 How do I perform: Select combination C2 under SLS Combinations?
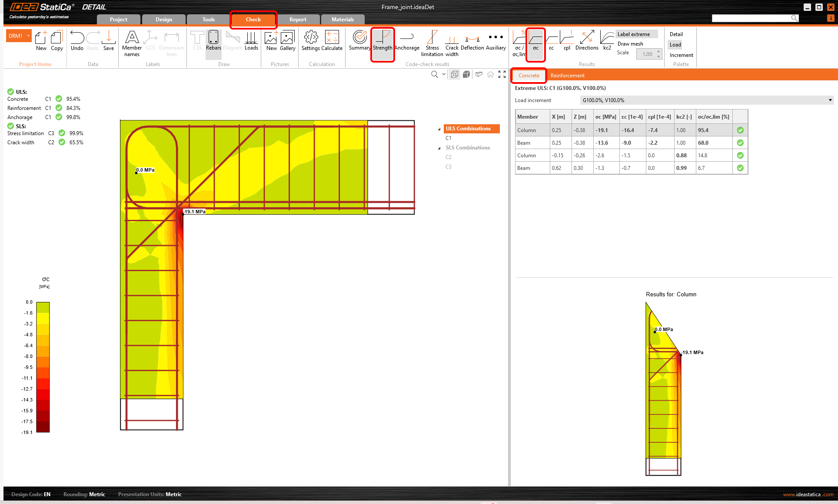pos(449,157)
